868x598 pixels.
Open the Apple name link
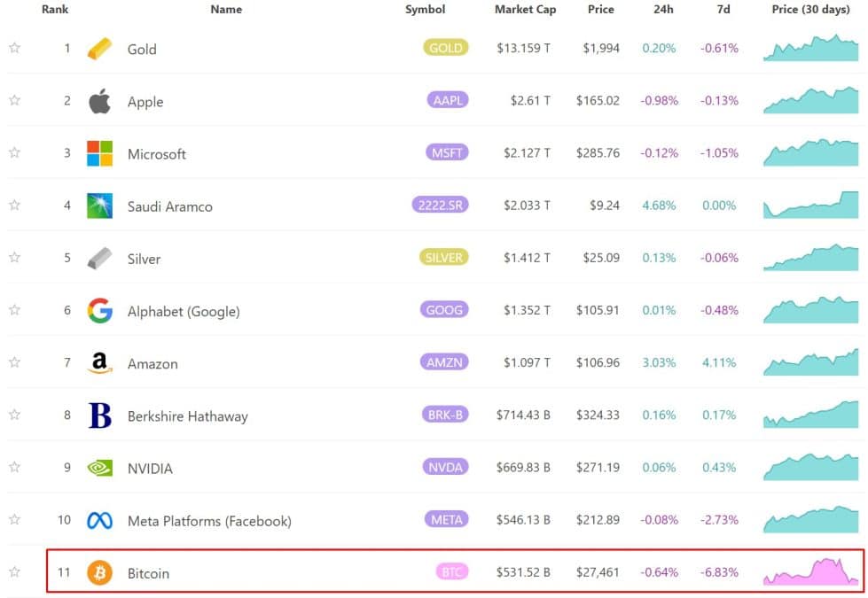click(145, 102)
